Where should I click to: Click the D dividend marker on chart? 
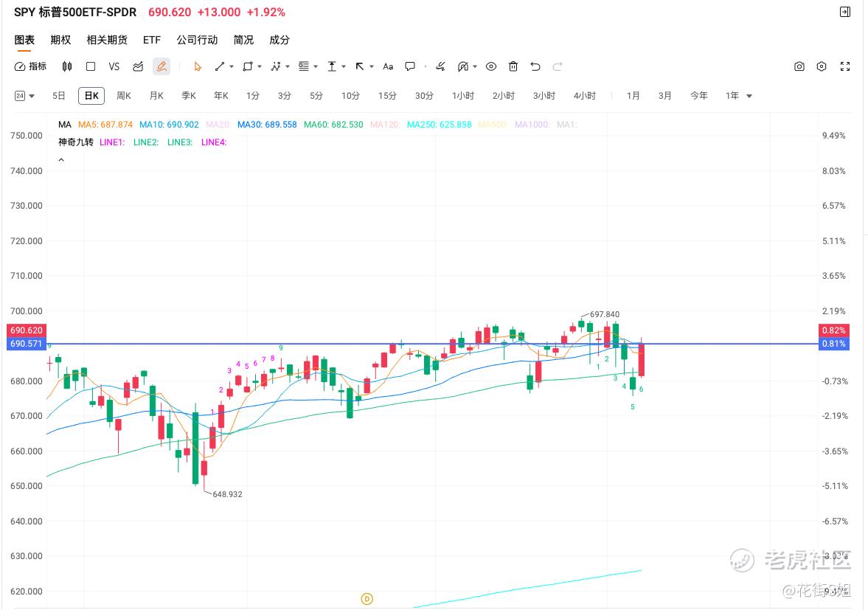[x=367, y=598]
